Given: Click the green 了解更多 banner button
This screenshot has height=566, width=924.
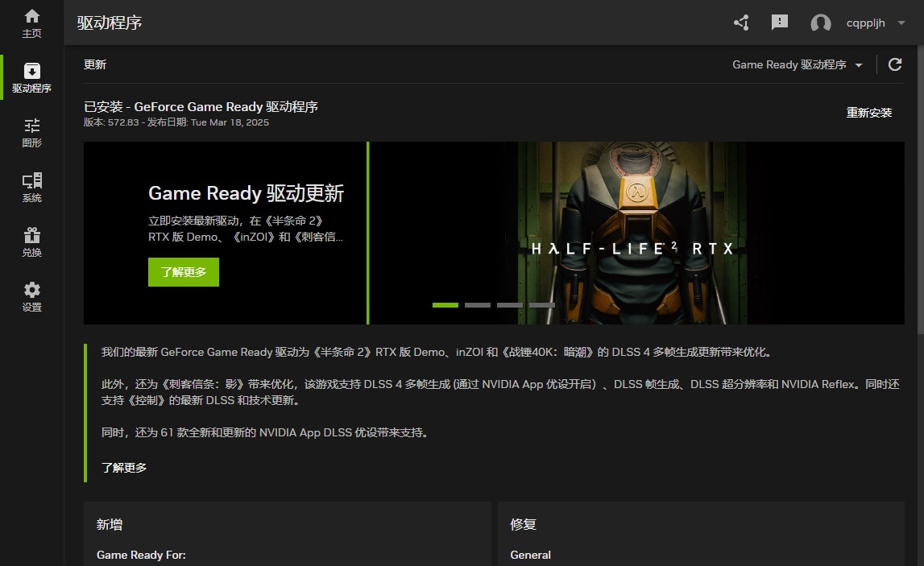Looking at the screenshot, I should click(183, 272).
